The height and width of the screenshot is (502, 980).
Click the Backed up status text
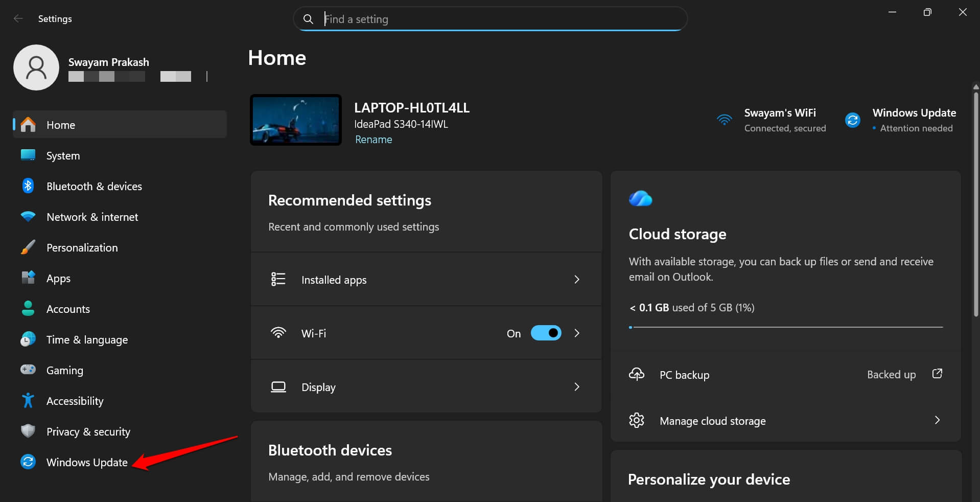click(891, 374)
